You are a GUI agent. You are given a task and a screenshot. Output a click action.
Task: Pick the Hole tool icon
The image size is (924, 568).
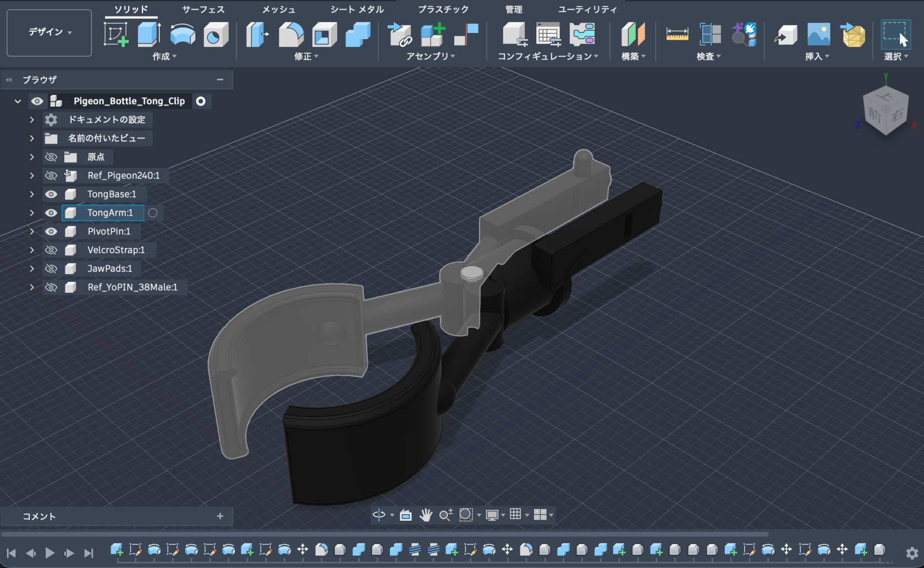(216, 34)
